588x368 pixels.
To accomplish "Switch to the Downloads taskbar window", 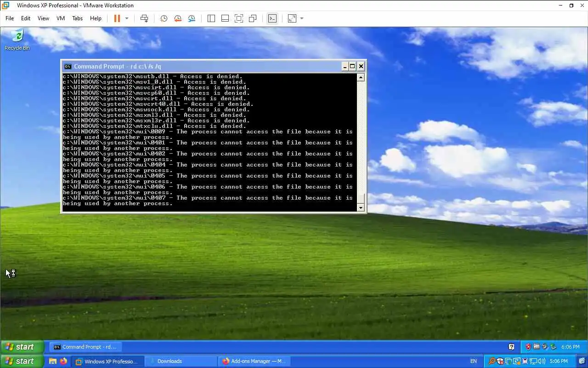I will 181,361.
